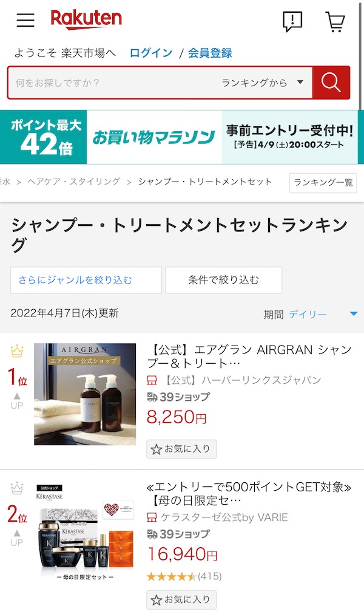Viewport: 364px width, 614px height.
Task: Open the AIRGRAN shampoo product thumbnail
Action: [x=85, y=394]
